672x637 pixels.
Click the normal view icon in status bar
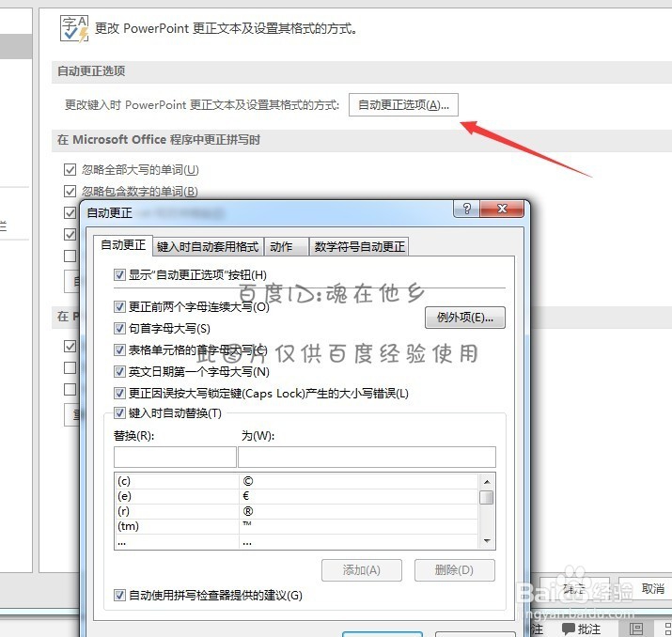pyautogui.click(x=636, y=629)
